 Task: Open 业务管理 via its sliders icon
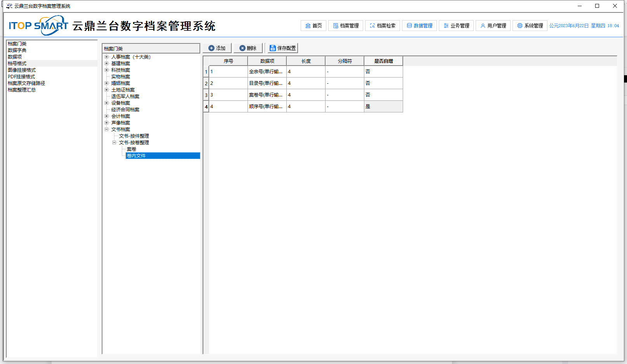point(446,26)
